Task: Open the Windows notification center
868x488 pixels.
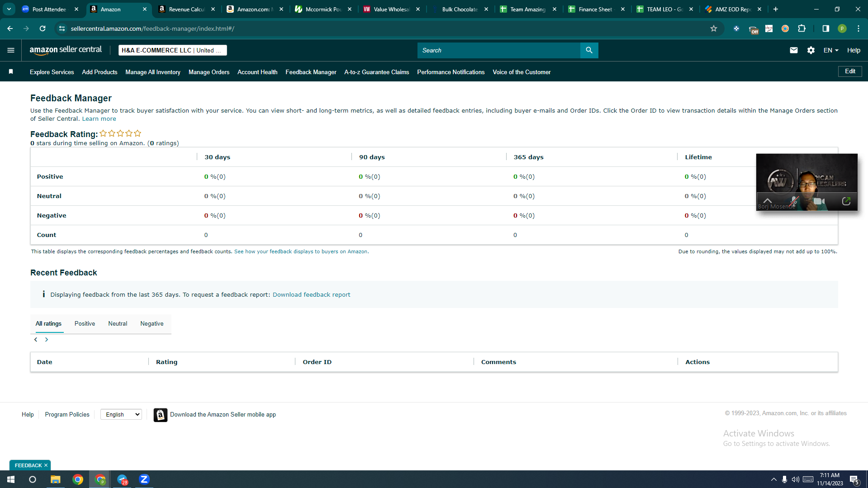Action: pos(854,479)
